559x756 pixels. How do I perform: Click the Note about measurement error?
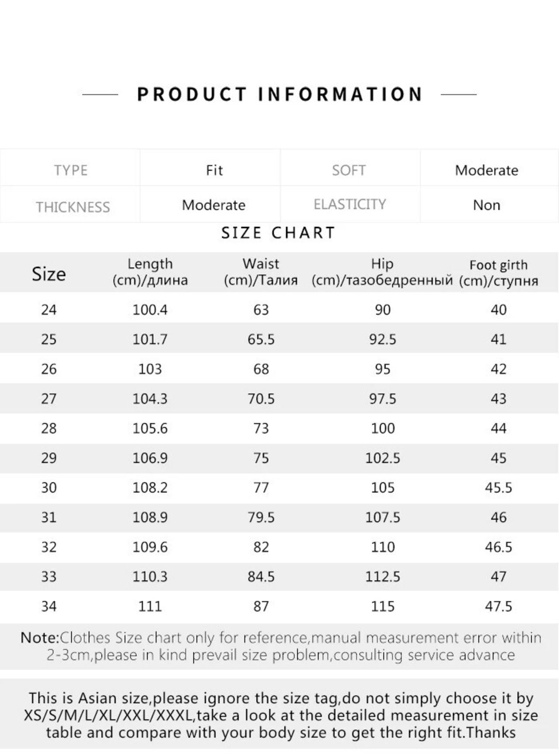(x=280, y=646)
